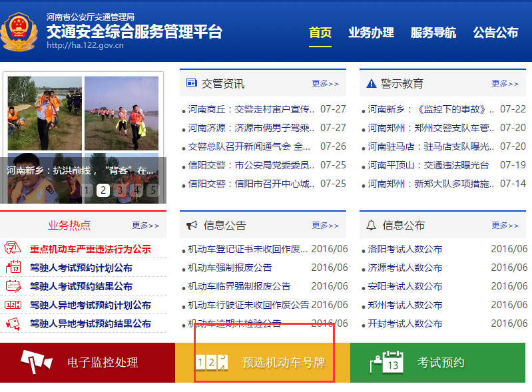Show more 业务热点 items via 更多
532x392 pixels.
point(145,225)
